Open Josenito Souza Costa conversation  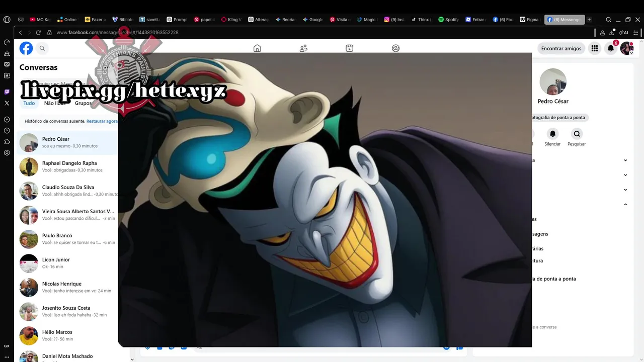pos(68,311)
